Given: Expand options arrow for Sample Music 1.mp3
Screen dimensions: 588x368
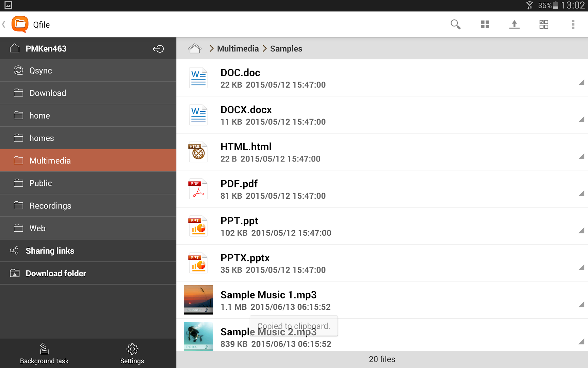Looking at the screenshot, I should coord(581,305).
